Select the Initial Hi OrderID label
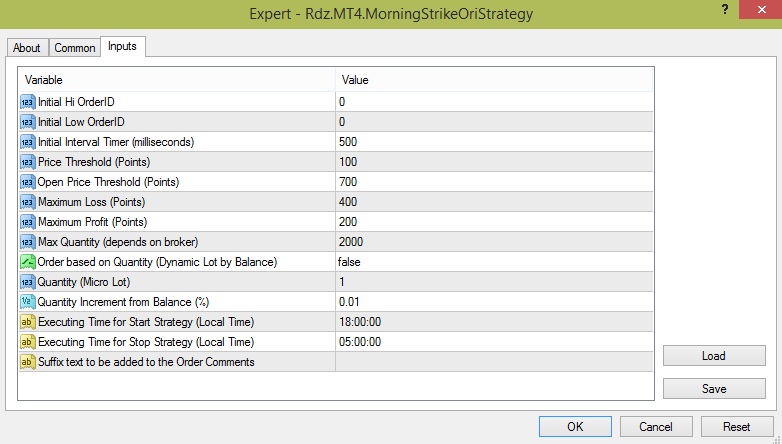Image resolution: width=782 pixels, height=444 pixels. pyautogui.click(x=76, y=102)
